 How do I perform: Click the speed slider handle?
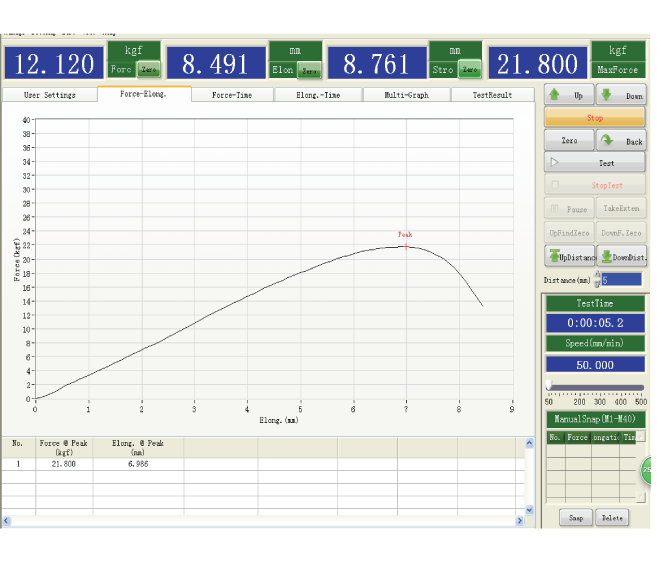pos(549,385)
